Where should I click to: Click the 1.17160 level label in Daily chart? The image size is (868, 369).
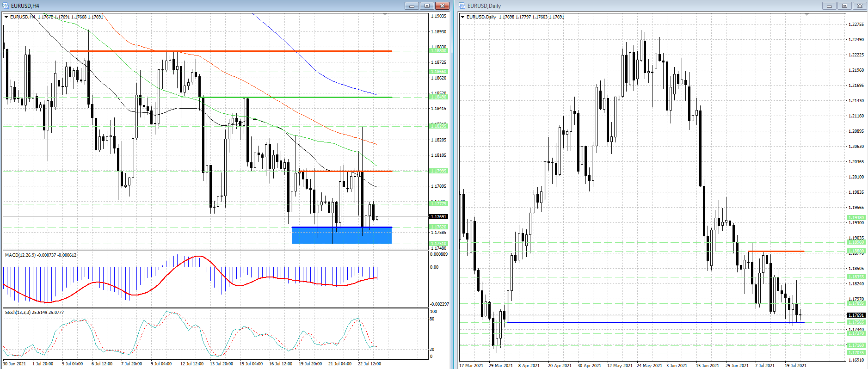[856, 345]
